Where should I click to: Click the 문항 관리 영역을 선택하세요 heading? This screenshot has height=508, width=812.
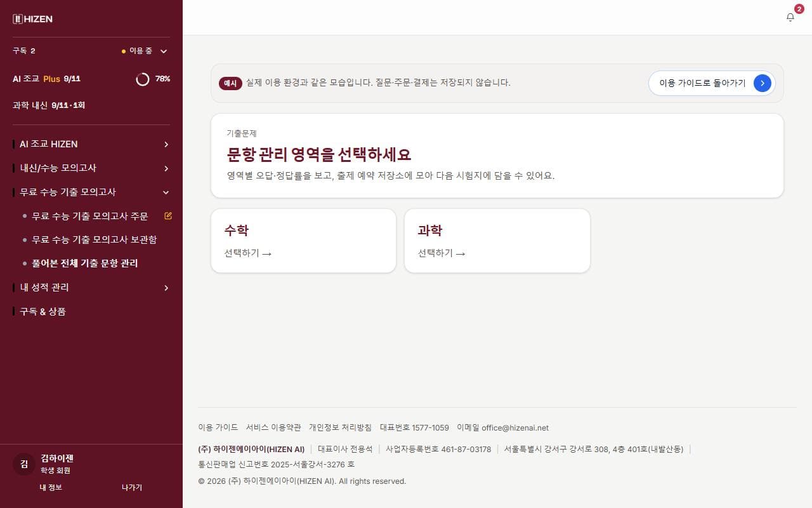319,154
